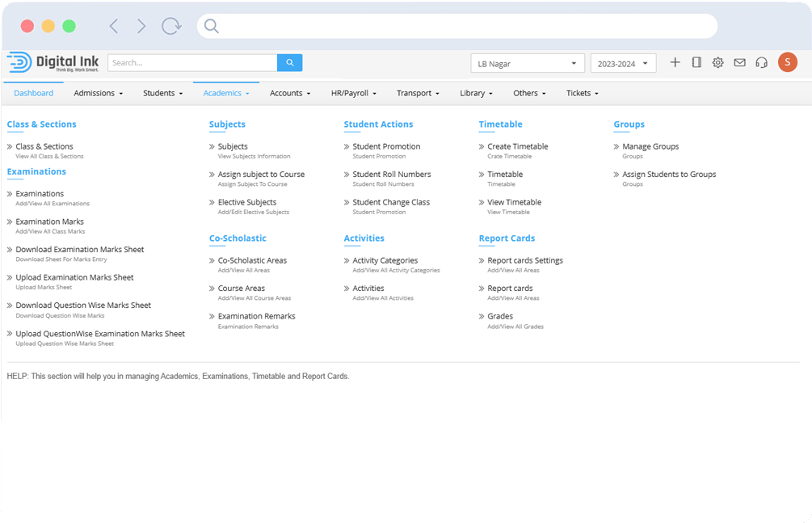Open Create Timetable
The image size is (812, 523).
(518, 146)
